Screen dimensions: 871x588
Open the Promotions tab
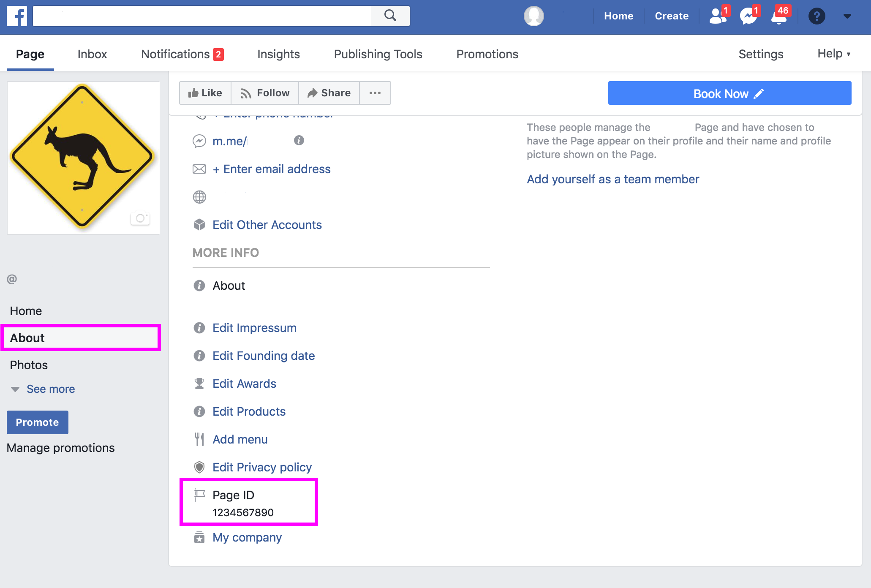[x=487, y=54]
